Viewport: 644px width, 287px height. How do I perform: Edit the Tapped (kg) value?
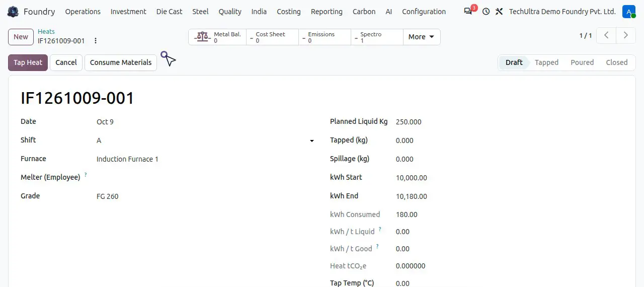(x=510, y=140)
